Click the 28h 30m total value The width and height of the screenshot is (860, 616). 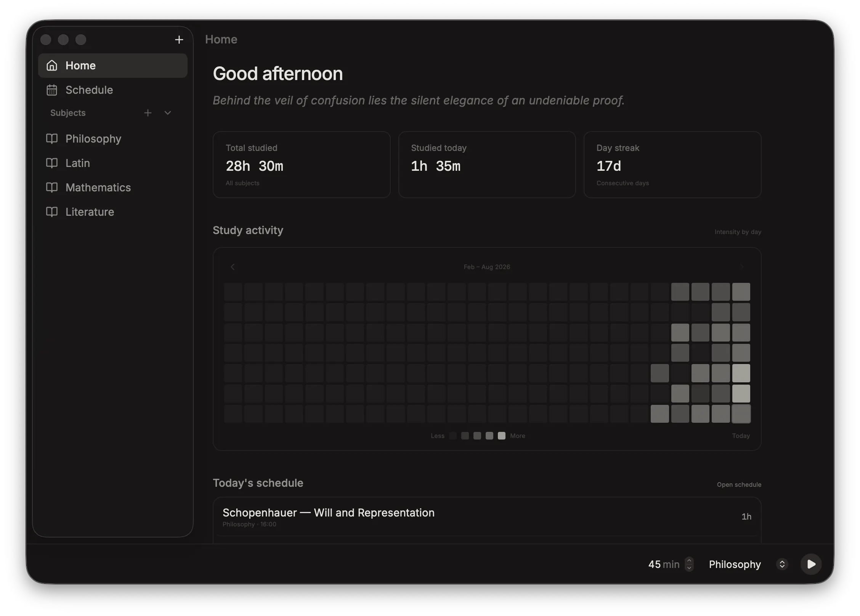click(254, 166)
